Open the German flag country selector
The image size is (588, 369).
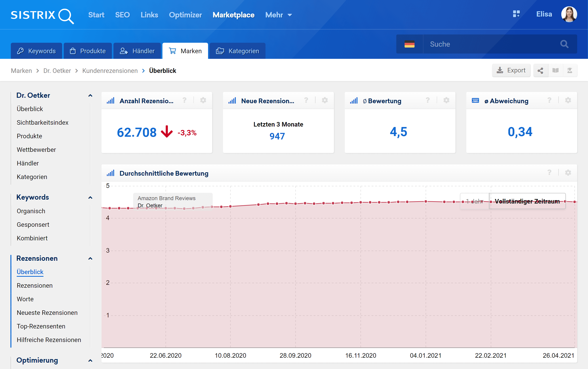point(409,44)
